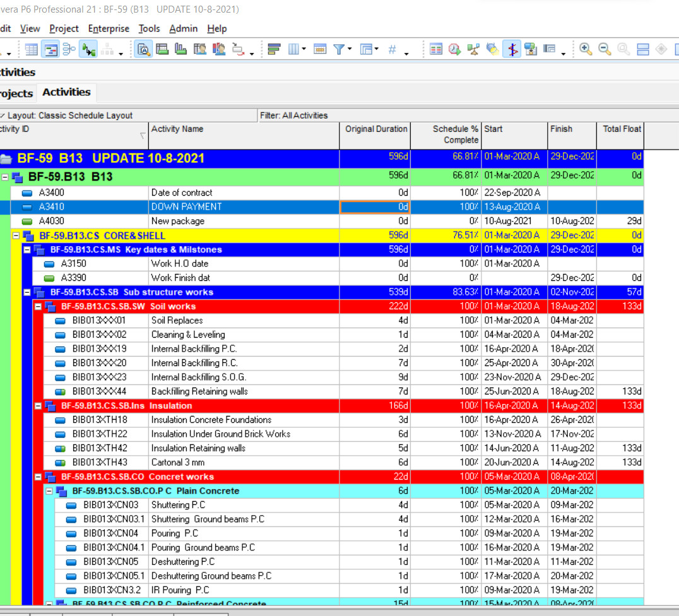Collapse the Insulation WBS group
This screenshot has width=679, height=616.
point(38,406)
